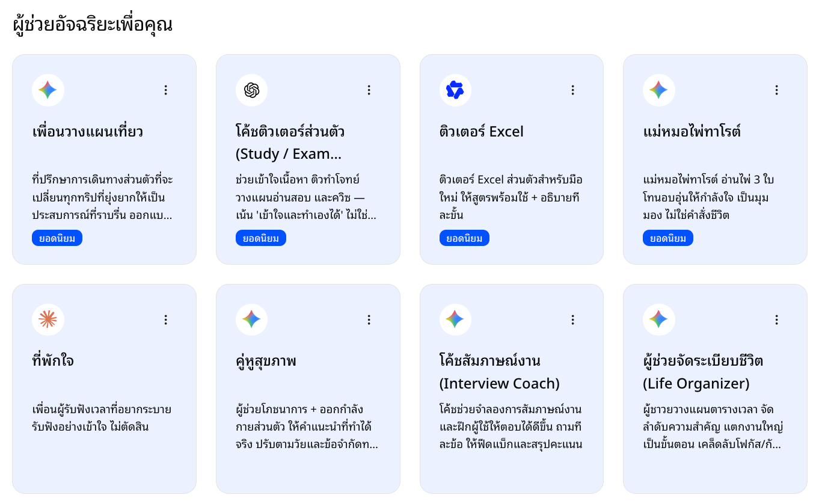825x504 pixels.
Task: Click the blue icon on ติวเตอร์ Excel card
Action: (455, 90)
